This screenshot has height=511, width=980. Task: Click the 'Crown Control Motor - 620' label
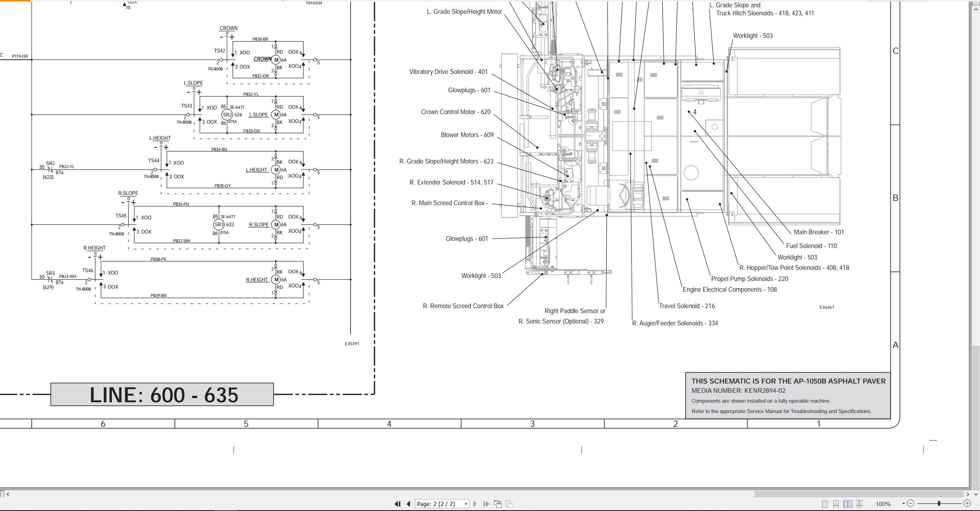point(456,112)
